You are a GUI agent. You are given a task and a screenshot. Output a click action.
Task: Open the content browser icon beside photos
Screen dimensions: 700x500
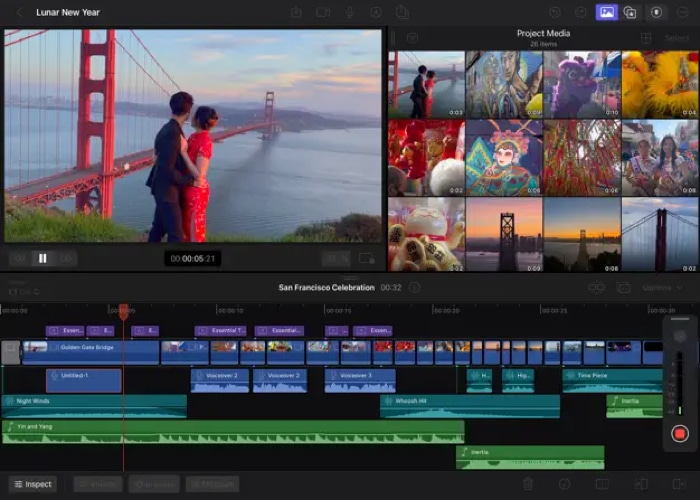tap(630, 12)
